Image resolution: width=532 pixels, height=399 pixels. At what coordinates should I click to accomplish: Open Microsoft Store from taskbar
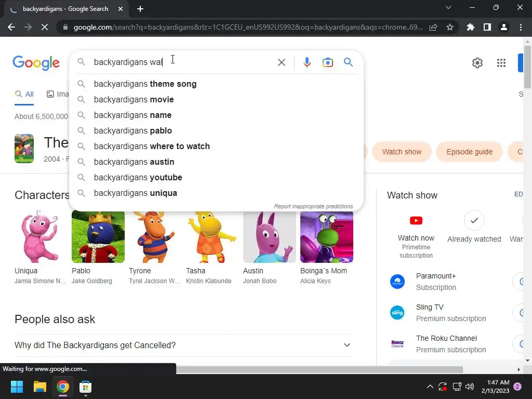[86, 387]
